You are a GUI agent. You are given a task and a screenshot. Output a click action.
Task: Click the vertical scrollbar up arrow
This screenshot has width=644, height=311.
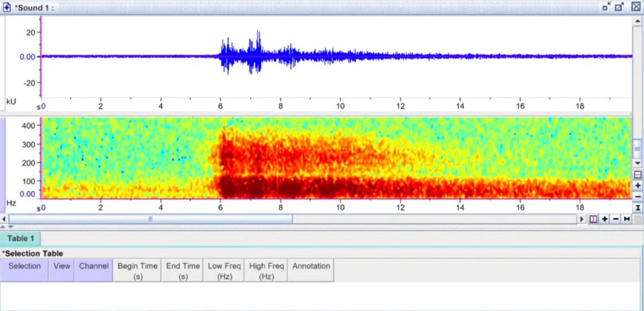click(x=637, y=22)
